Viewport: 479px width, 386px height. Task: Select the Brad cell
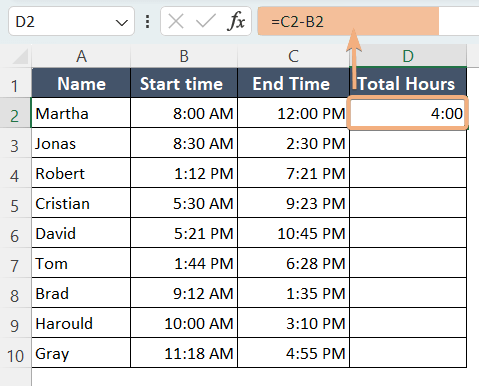[81, 293]
